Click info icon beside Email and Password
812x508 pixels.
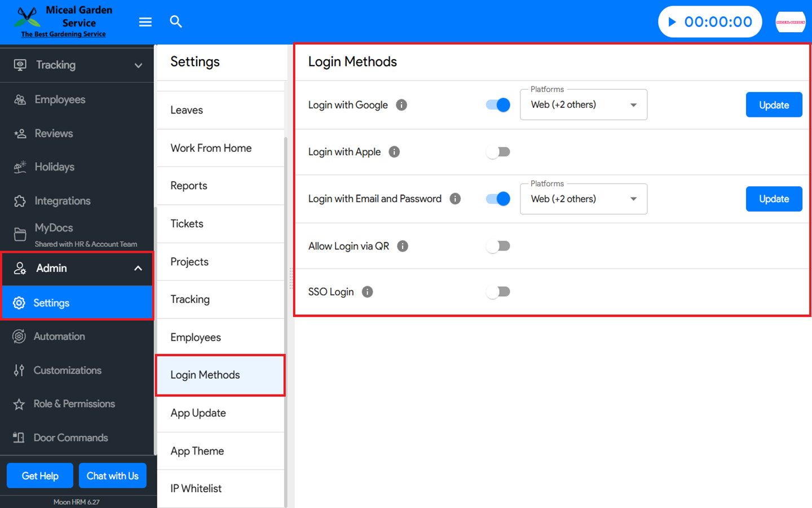455,199
